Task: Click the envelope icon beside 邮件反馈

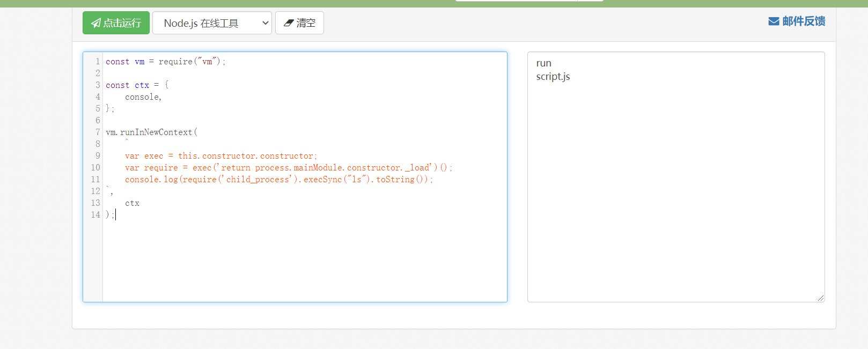Action: [x=774, y=21]
